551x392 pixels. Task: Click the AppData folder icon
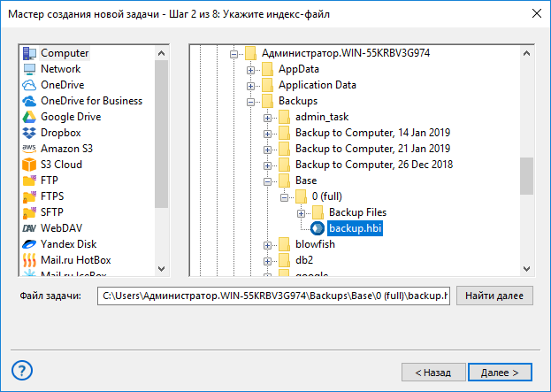pos(267,69)
